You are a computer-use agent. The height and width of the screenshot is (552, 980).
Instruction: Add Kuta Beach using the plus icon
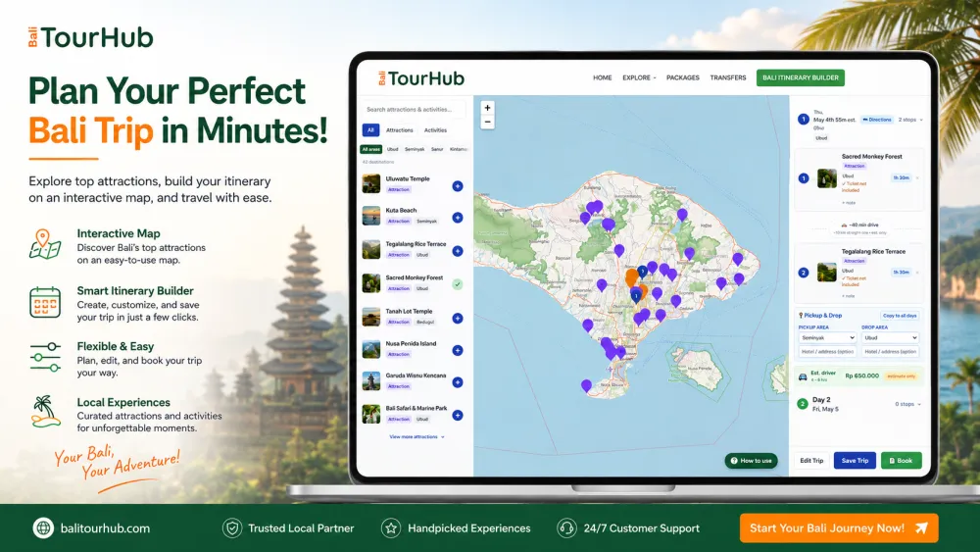point(458,218)
